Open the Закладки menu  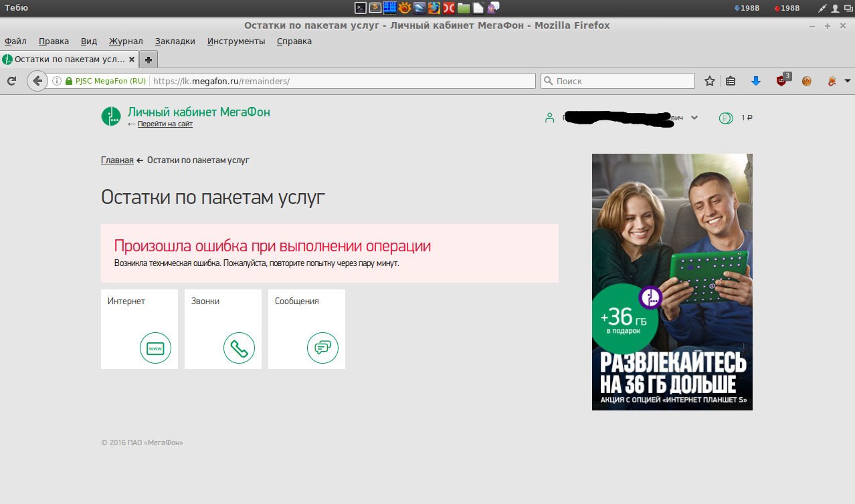175,41
